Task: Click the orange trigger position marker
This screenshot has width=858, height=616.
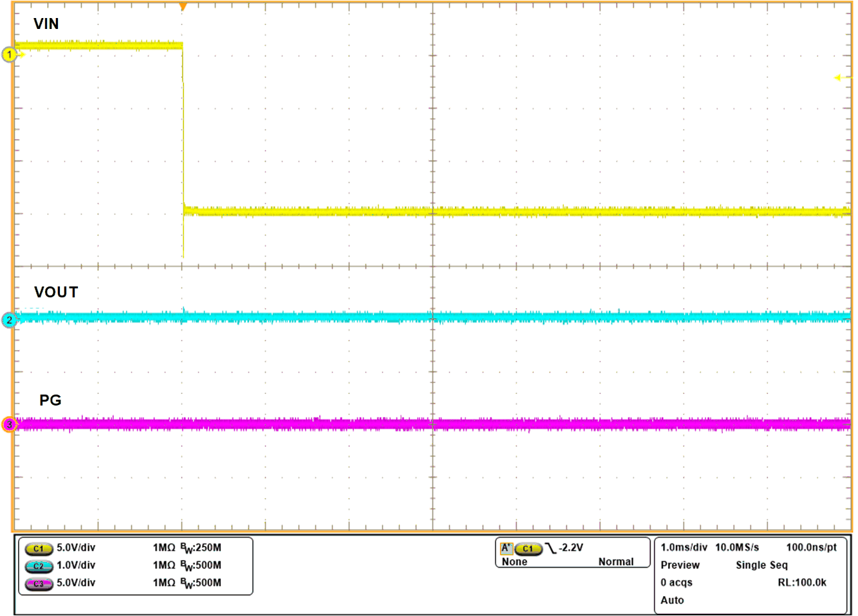Action: click(182, 6)
